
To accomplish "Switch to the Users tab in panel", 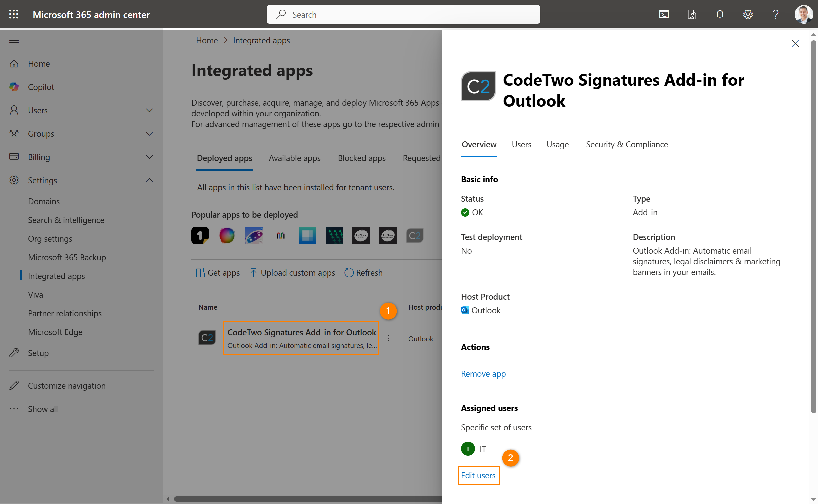I will point(521,144).
